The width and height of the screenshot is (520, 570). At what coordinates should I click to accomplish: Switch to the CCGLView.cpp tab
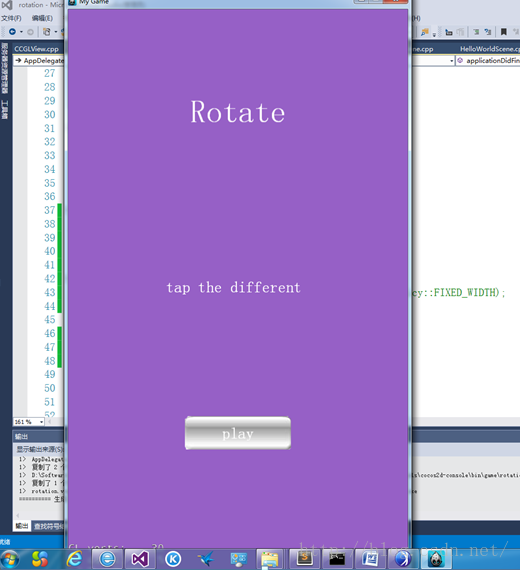click(x=36, y=49)
